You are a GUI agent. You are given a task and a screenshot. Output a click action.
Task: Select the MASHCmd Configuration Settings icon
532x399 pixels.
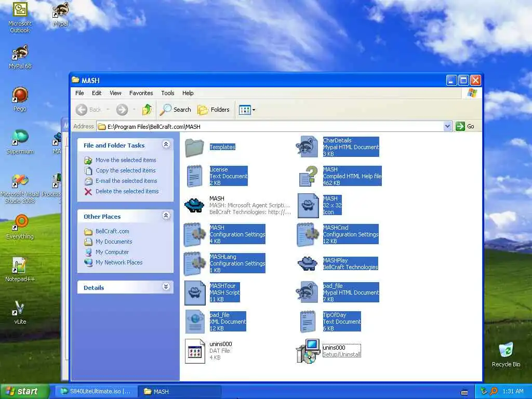click(x=308, y=234)
